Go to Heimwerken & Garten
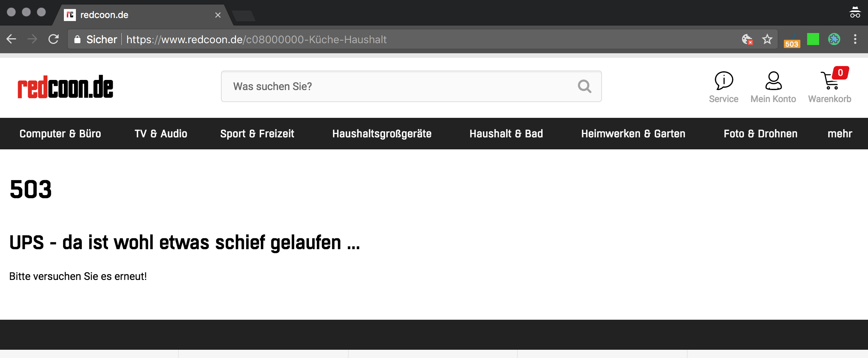This screenshot has width=868, height=358. click(x=633, y=134)
